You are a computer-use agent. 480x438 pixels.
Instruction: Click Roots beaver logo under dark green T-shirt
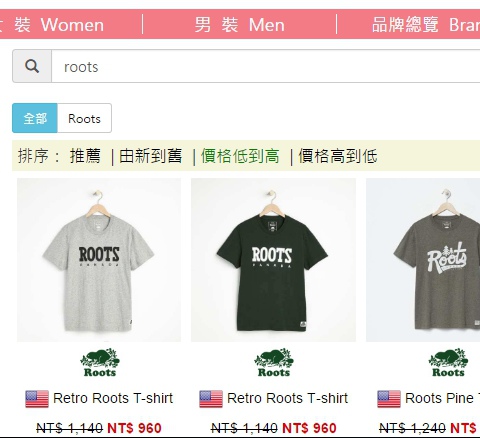(274, 362)
